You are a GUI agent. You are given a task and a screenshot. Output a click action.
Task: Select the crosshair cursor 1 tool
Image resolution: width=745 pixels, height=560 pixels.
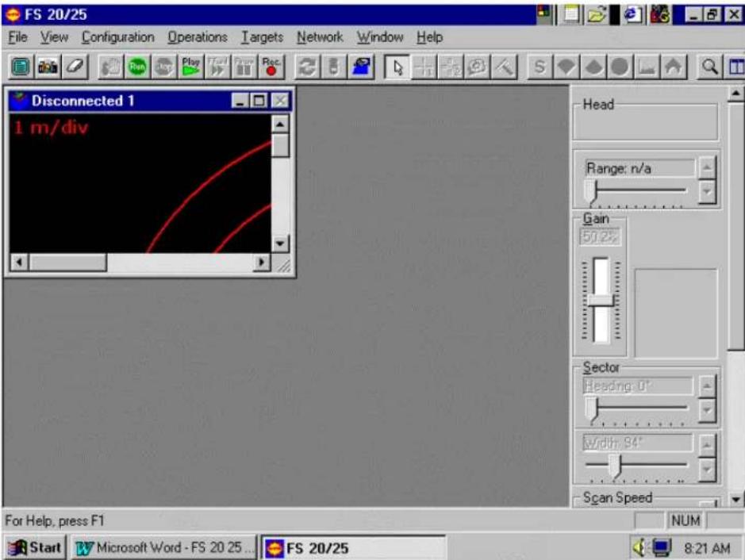pos(424,67)
